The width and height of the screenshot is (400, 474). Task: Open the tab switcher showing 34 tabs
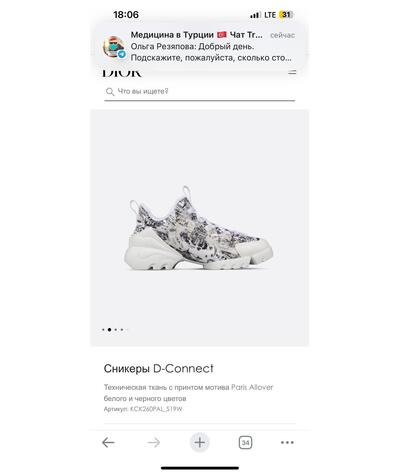coord(245,443)
